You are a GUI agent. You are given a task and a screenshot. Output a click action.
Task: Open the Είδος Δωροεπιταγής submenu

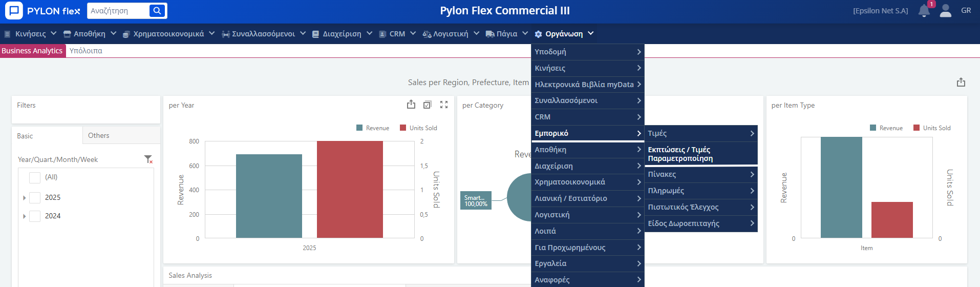[701, 223]
